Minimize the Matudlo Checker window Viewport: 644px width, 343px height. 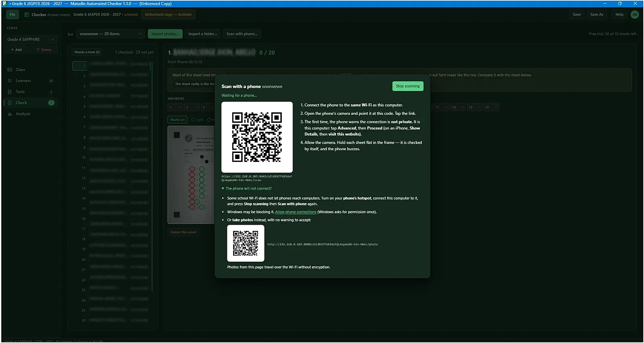click(x=605, y=4)
